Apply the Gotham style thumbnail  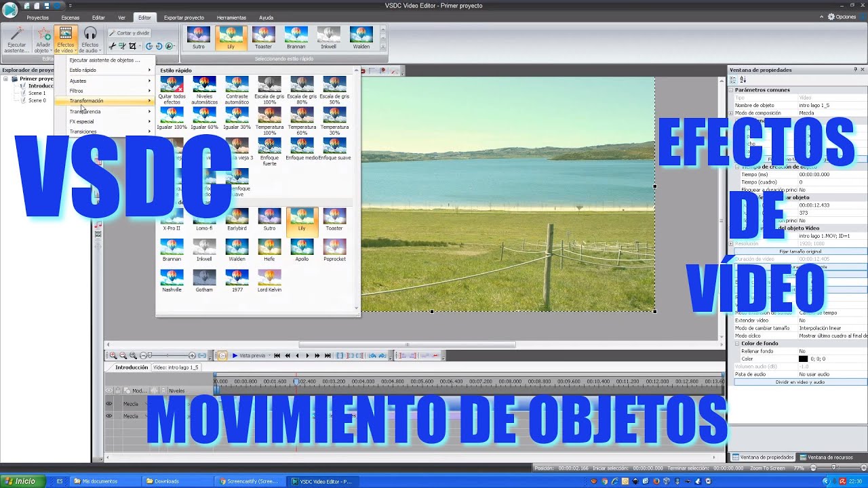[204, 281]
